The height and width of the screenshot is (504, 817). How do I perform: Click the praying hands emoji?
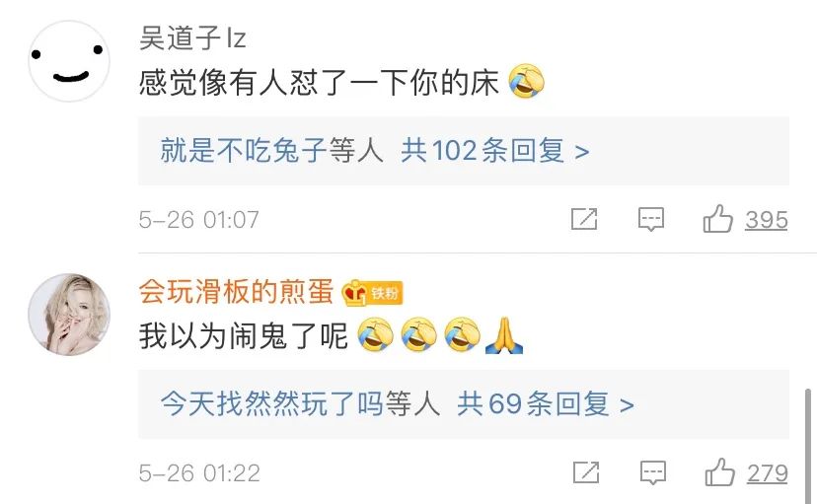pos(504,335)
